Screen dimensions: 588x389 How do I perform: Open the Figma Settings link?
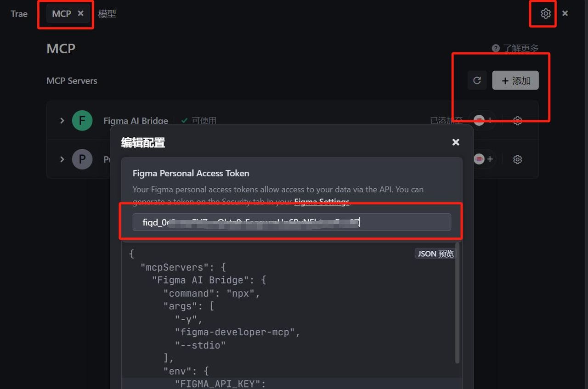322,202
